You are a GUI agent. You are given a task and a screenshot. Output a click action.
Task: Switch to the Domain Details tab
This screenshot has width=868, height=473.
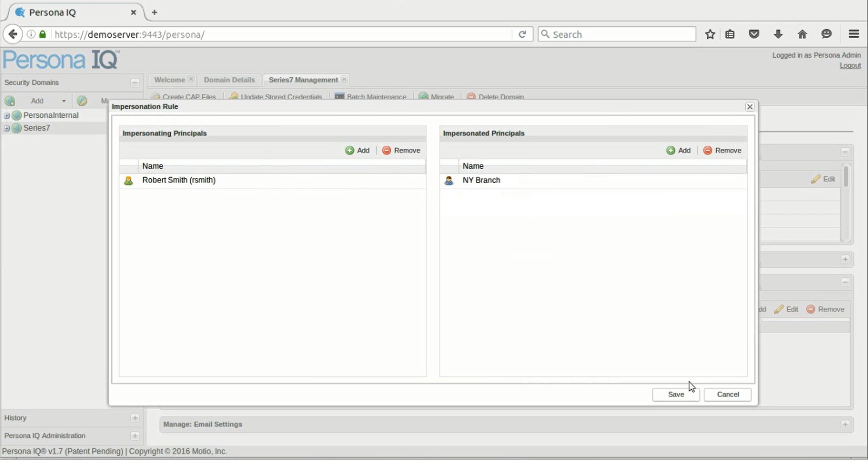(229, 80)
